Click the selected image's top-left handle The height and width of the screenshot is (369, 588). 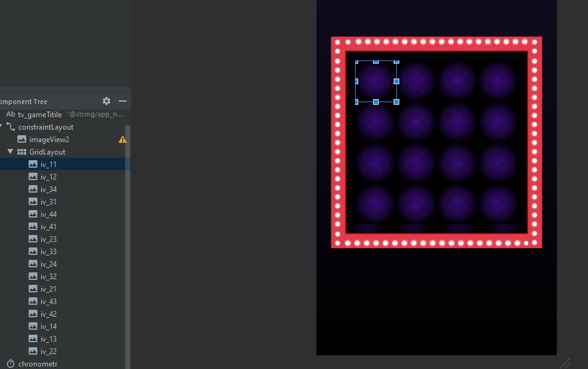[x=357, y=62]
